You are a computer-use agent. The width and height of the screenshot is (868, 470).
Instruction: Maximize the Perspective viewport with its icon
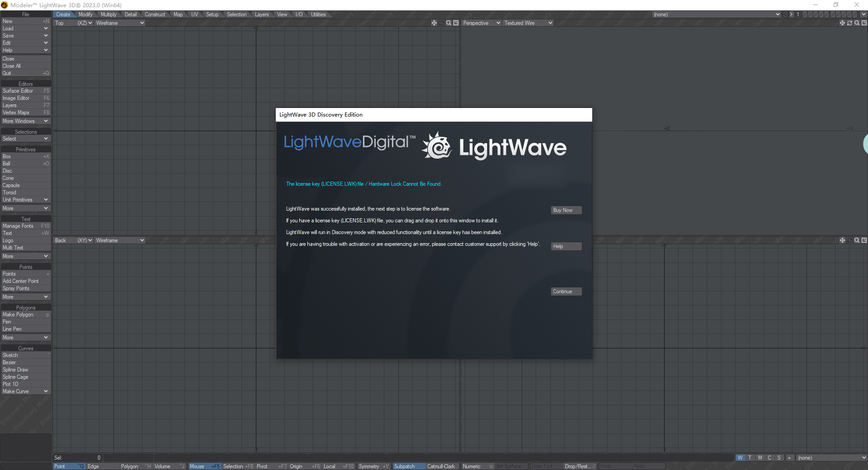click(864, 23)
